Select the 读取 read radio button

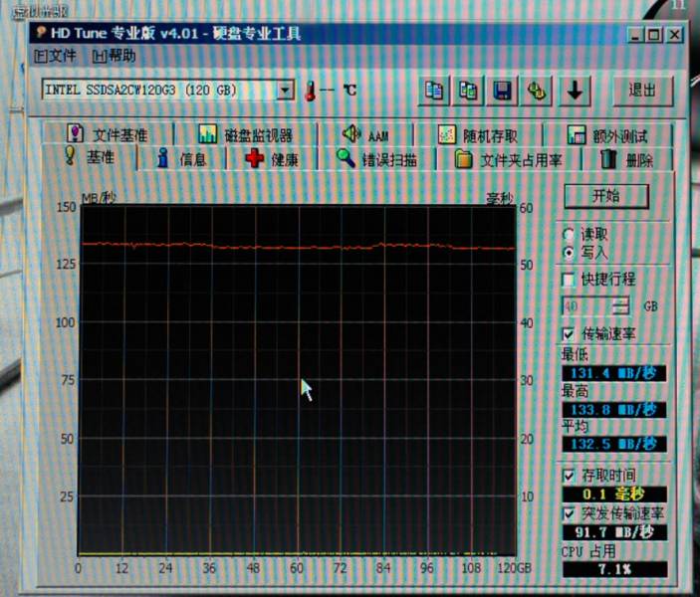(569, 234)
